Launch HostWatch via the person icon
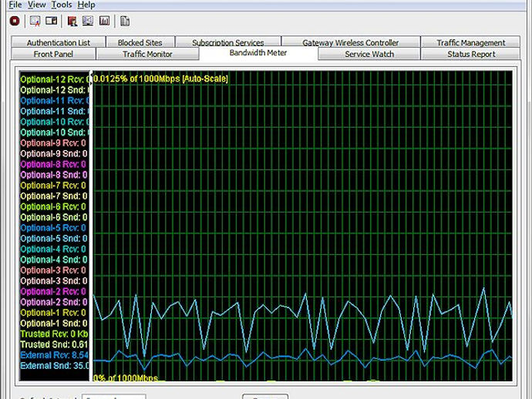This screenshot has height=399, width=532. [72, 21]
